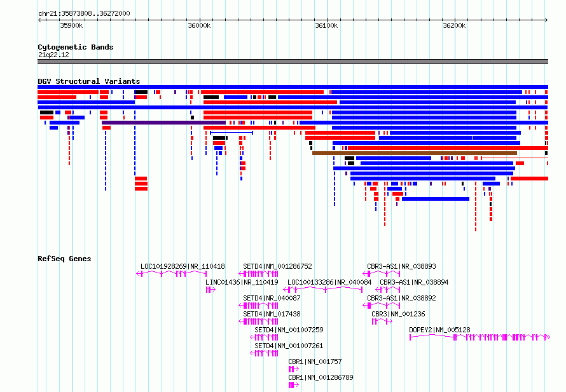This screenshot has height=392, width=566.
Task: Click the LOC100133286 transcript glyph
Action: coord(322,290)
